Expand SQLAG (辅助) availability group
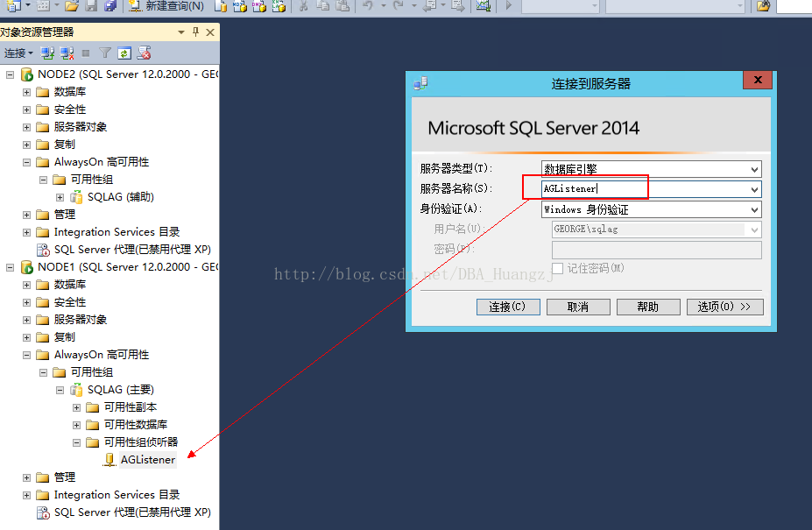Screen dimensions: 812x530 pos(60,197)
